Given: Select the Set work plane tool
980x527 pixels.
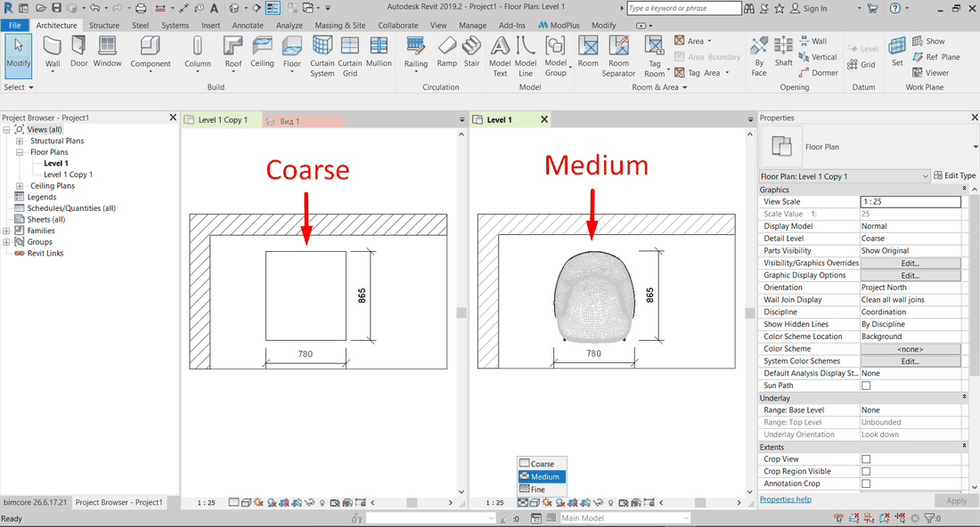Looking at the screenshot, I should 897,52.
